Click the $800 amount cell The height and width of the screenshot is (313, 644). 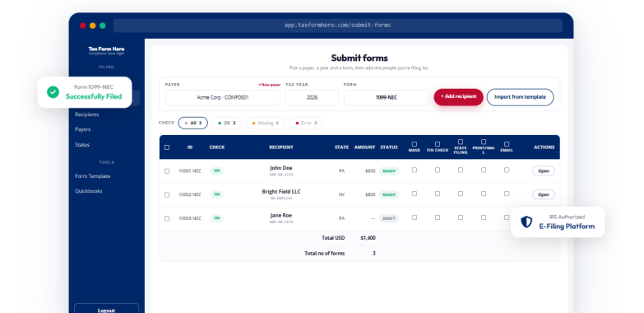click(370, 194)
